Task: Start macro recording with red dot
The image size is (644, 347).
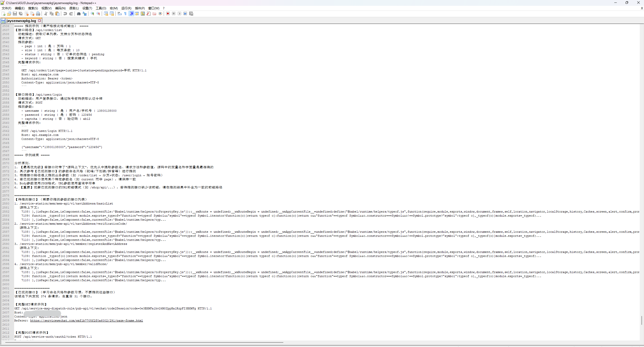Action: point(168,14)
